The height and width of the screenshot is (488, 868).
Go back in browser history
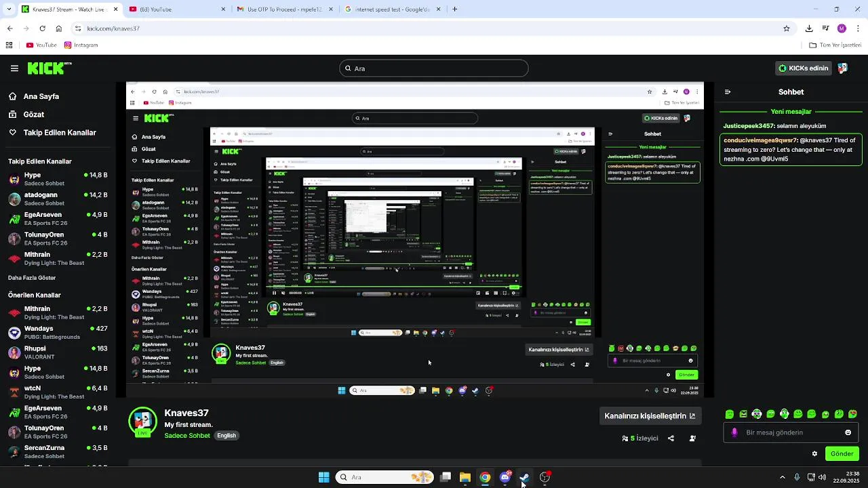point(9,28)
